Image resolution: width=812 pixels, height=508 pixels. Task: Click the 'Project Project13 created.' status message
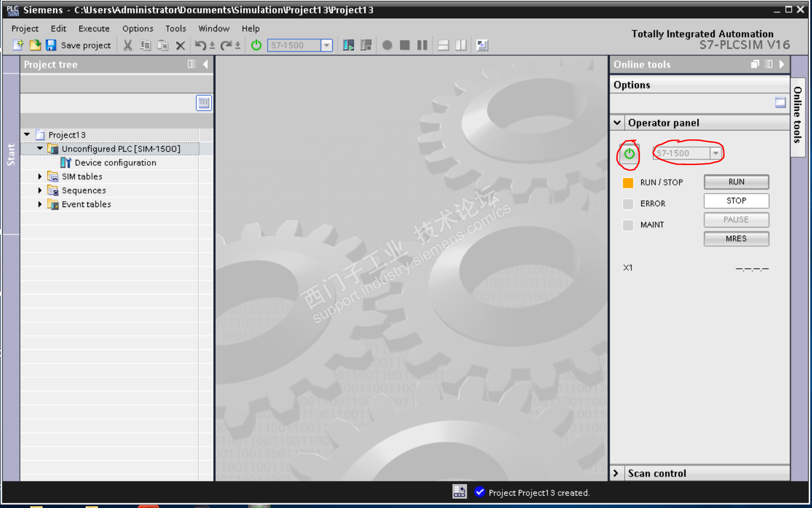(x=539, y=493)
